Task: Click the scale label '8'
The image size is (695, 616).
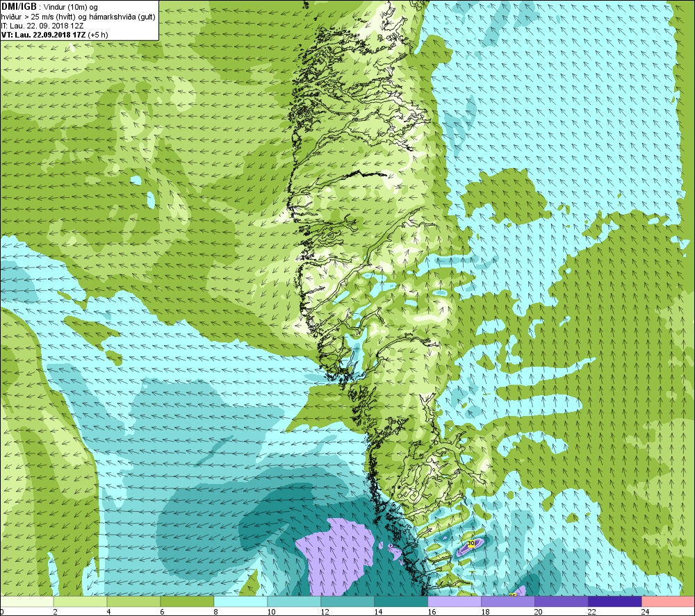Action: 215,612
